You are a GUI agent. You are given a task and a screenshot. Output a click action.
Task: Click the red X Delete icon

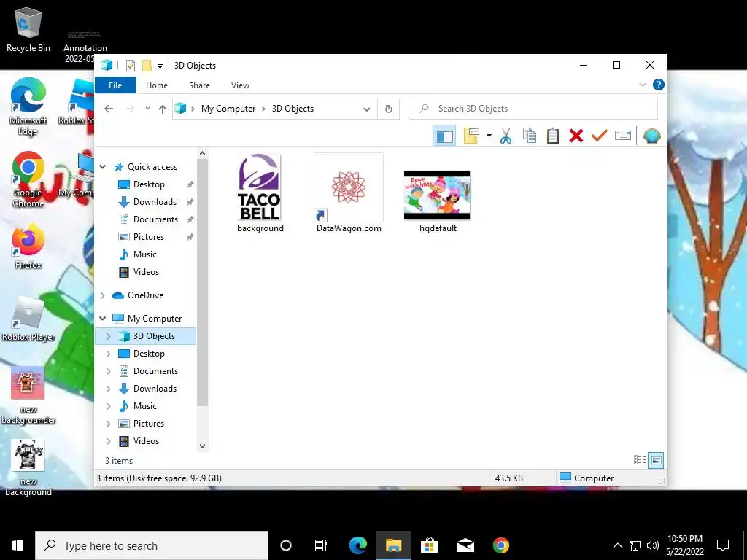point(576,136)
